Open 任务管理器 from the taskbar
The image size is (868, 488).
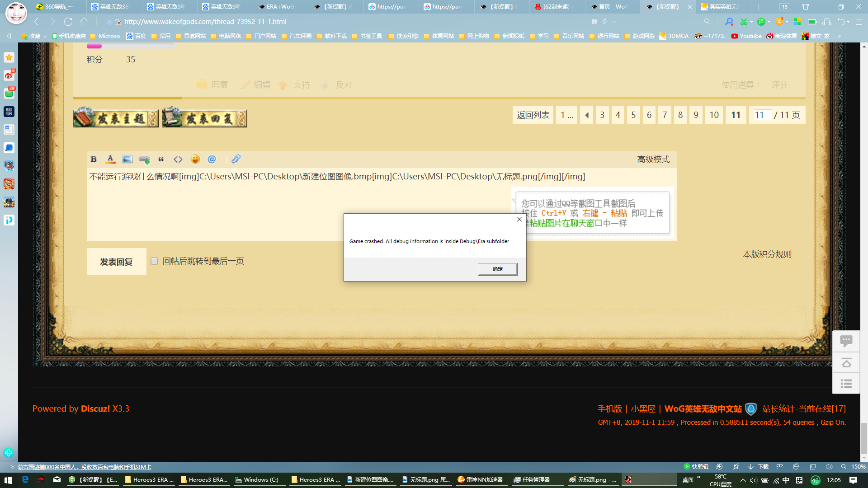(x=536, y=480)
